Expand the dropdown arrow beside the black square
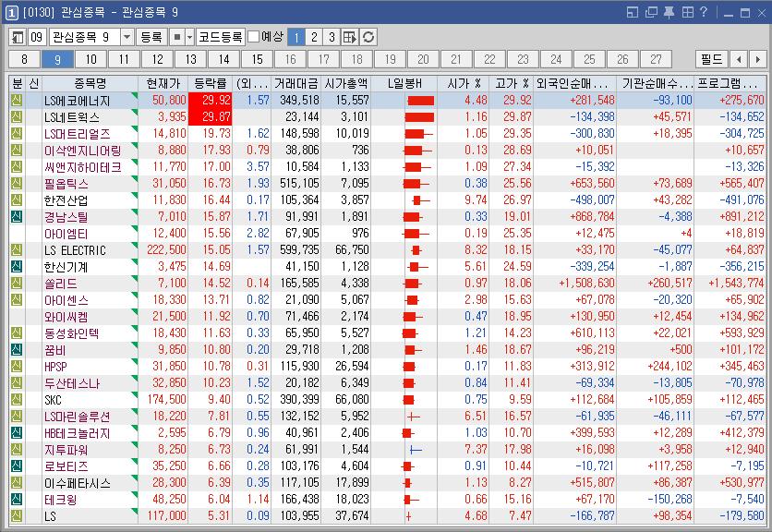This screenshot has height=532, width=772. (189, 37)
